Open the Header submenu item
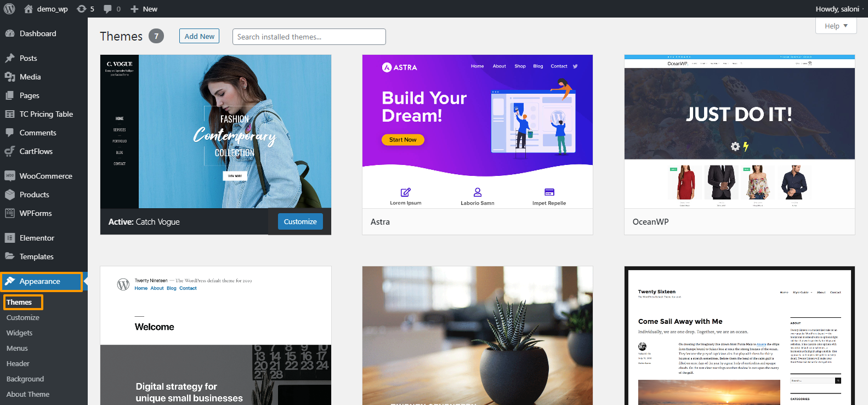This screenshot has width=868, height=405. (x=18, y=363)
